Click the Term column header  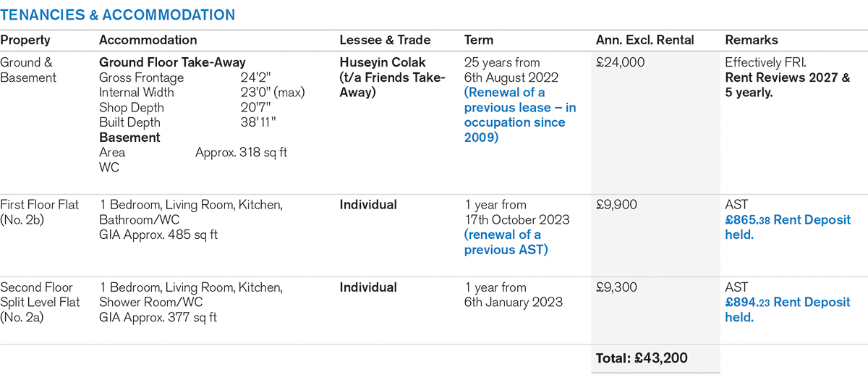coord(478,41)
